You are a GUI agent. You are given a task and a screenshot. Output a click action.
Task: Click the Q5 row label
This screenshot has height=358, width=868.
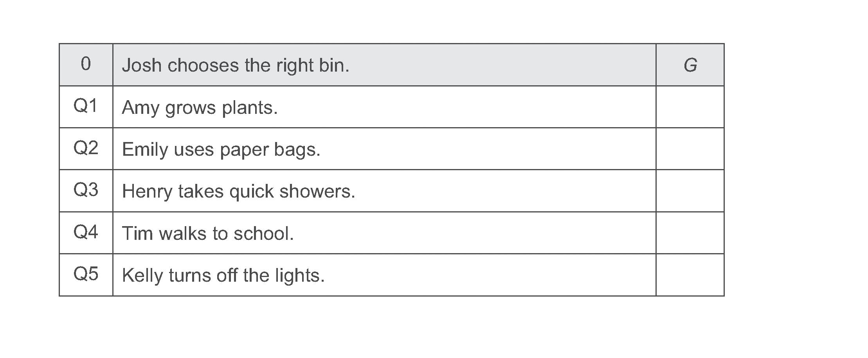(x=86, y=274)
